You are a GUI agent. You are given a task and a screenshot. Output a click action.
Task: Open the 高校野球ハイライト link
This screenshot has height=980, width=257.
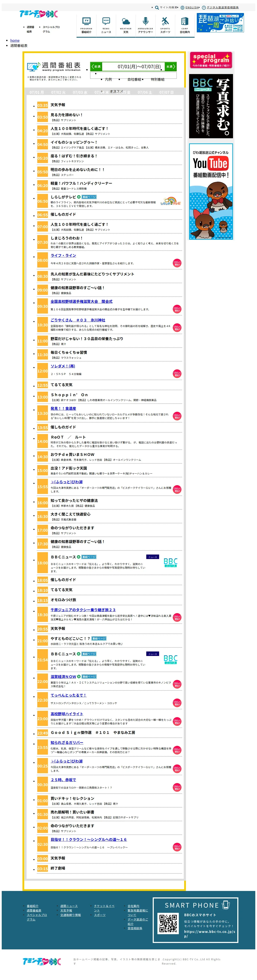pyautogui.click(x=67, y=714)
